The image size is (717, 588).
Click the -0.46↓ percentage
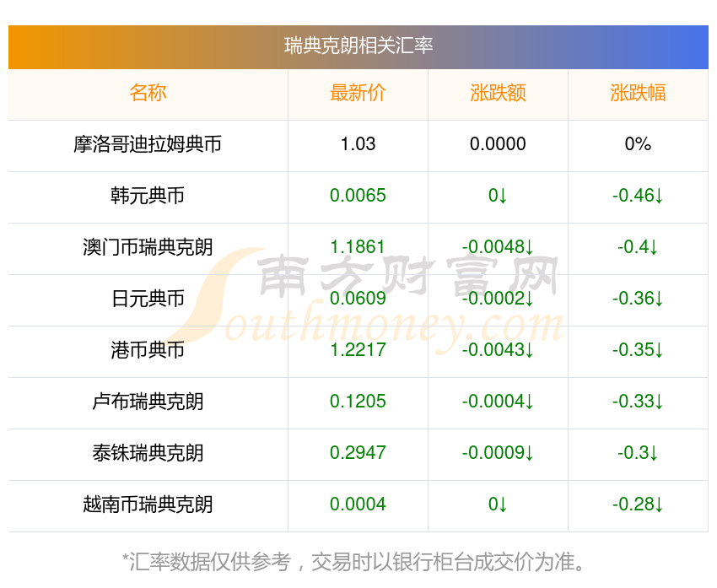[x=638, y=196]
